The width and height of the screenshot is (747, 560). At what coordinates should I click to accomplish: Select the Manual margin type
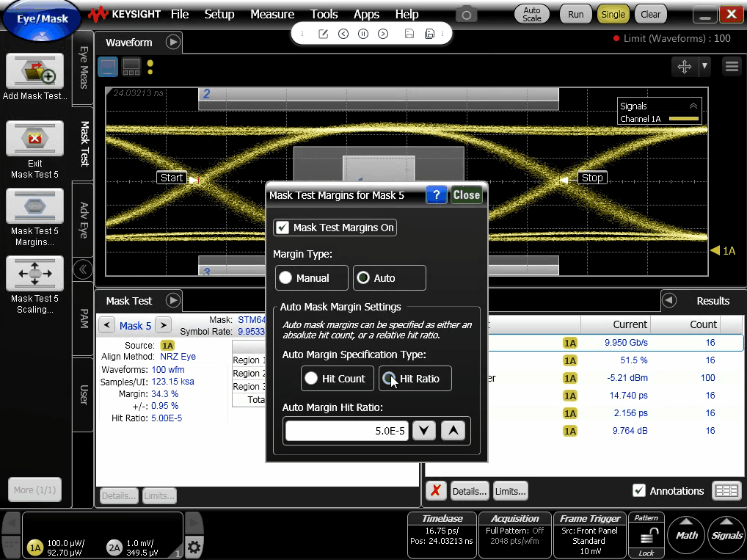click(x=285, y=278)
